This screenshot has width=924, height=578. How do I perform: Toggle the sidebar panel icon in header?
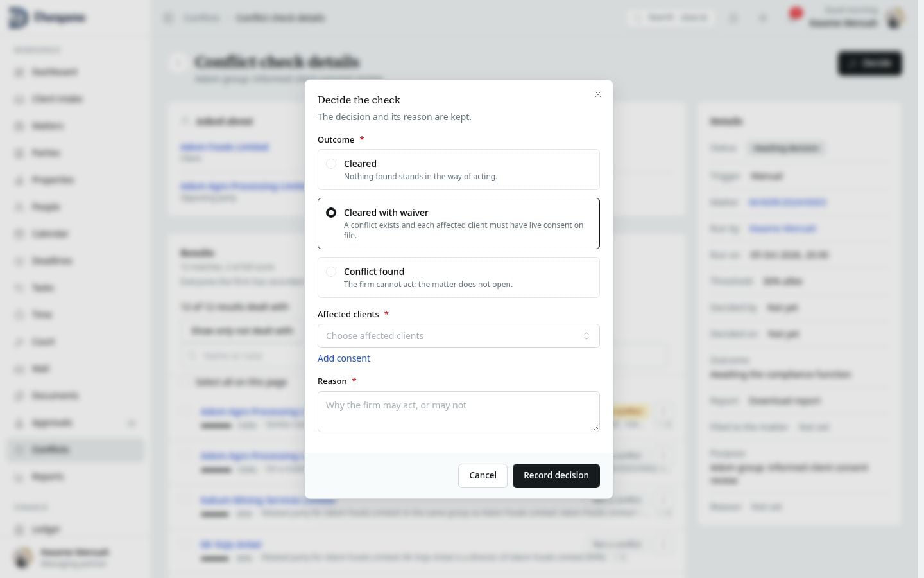coord(168,18)
